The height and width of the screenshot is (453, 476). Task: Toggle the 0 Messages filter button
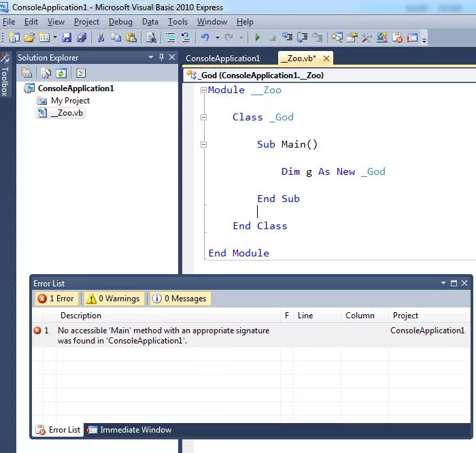point(180,299)
